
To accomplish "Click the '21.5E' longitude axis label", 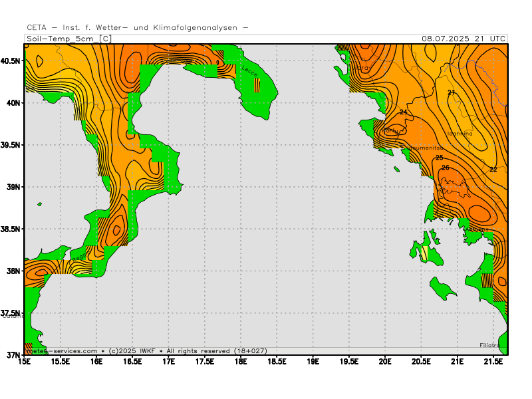I will pos(493,362).
